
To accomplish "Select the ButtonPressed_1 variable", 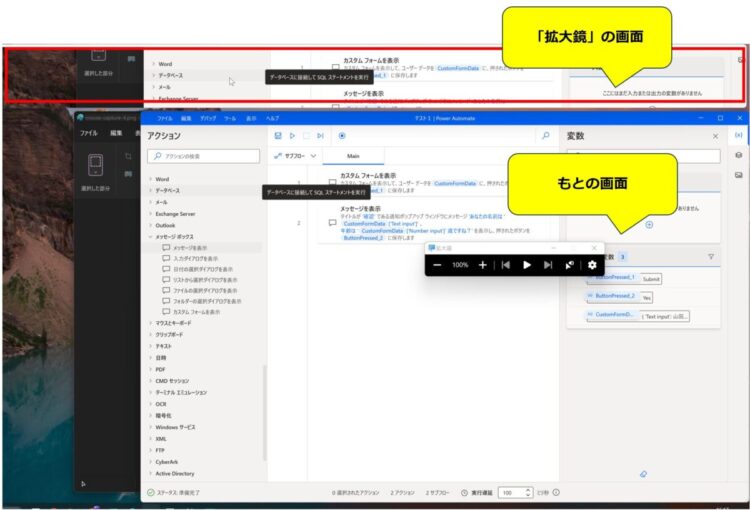I will [x=612, y=277].
